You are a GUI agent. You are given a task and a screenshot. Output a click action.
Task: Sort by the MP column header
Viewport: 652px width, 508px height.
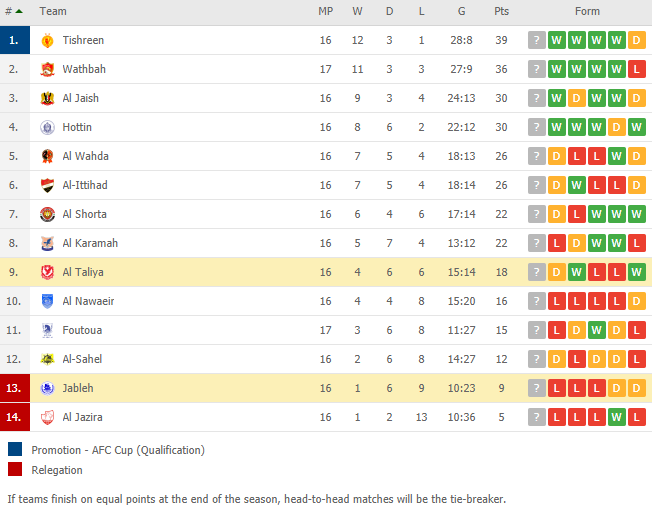[325, 11]
